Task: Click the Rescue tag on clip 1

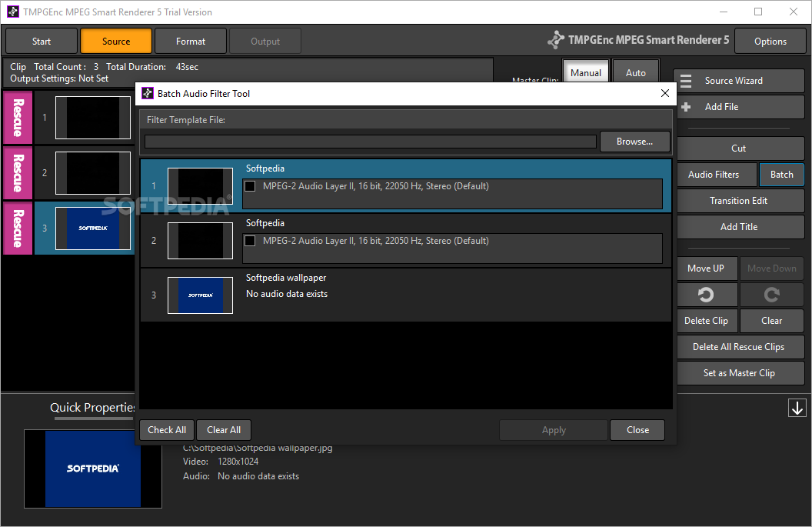Action: pos(18,118)
